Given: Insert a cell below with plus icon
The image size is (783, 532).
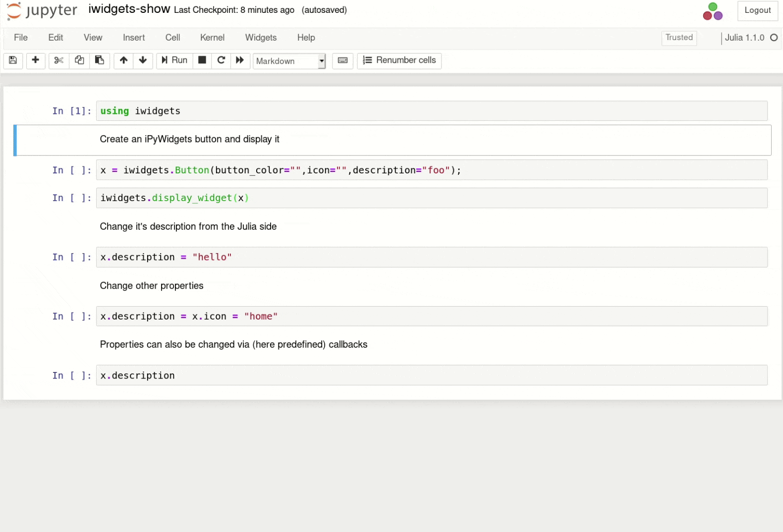Looking at the screenshot, I should 35,60.
